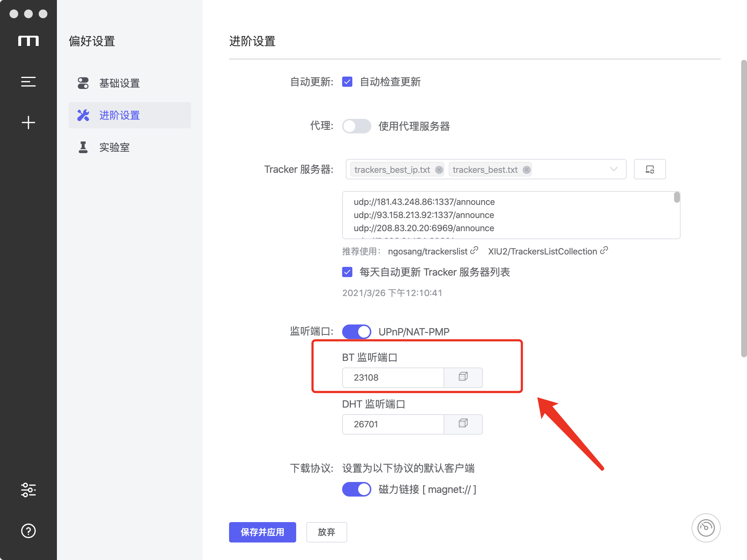Click the 基础设置 toggle icon
Image resolution: width=747 pixels, height=560 pixels.
coord(83,83)
